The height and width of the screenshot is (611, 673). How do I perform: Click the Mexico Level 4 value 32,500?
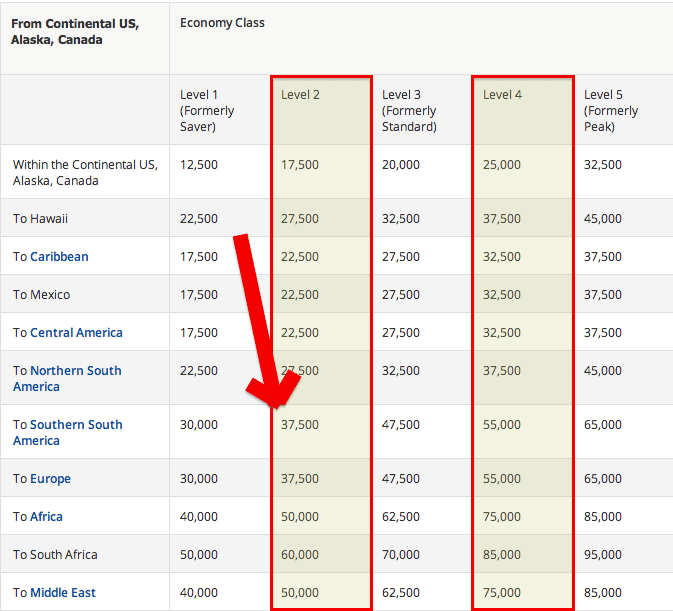click(x=502, y=295)
